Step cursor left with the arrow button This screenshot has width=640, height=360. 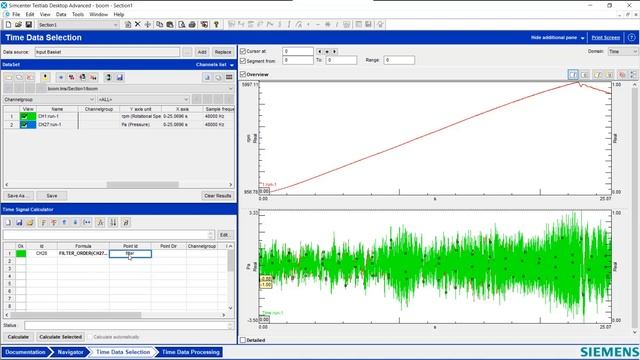tap(320, 51)
